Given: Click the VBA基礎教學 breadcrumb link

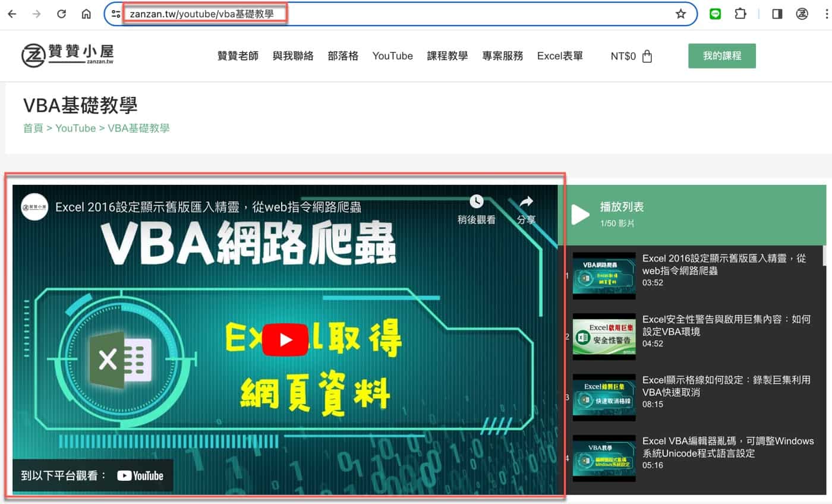Looking at the screenshot, I should 138,128.
